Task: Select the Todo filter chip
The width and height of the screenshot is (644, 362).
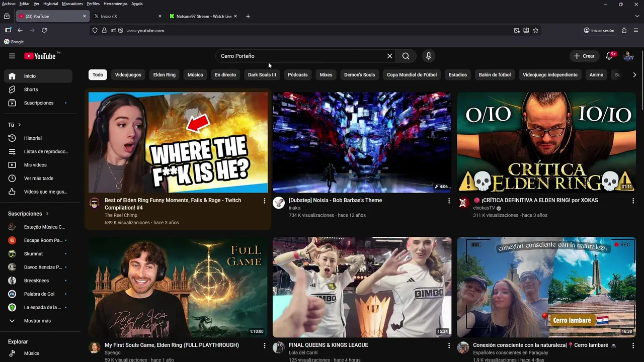Action: [98, 75]
